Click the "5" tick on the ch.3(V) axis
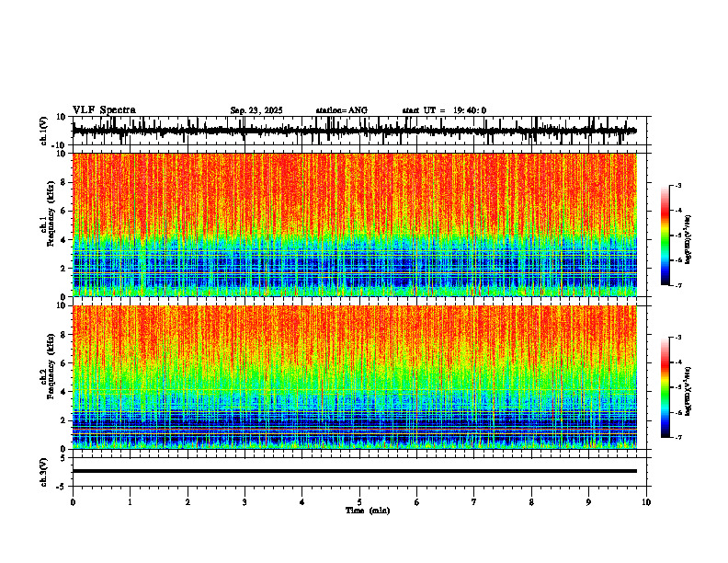Viewport: 728px width, 563px height. pyautogui.click(x=64, y=457)
